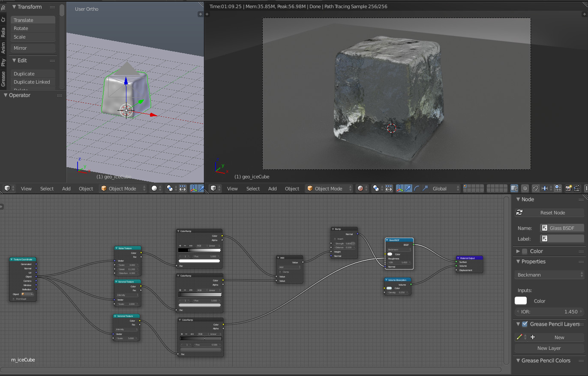This screenshot has height=376, width=588.
Task: Toggle manipulate center points in right viewport
Action: tap(388, 189)
